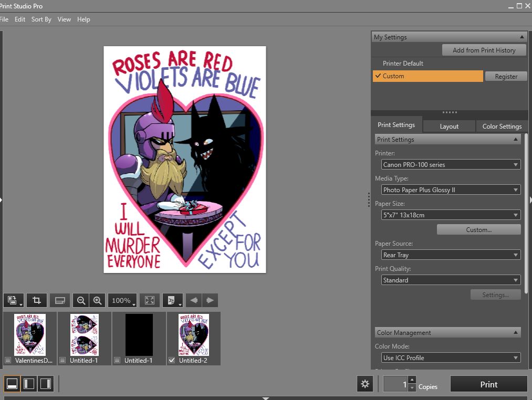Viewport: 532px width, 400px height.
Task: Select the ValentinesD... image thumbnail
Action: click(x=30, y=335)
